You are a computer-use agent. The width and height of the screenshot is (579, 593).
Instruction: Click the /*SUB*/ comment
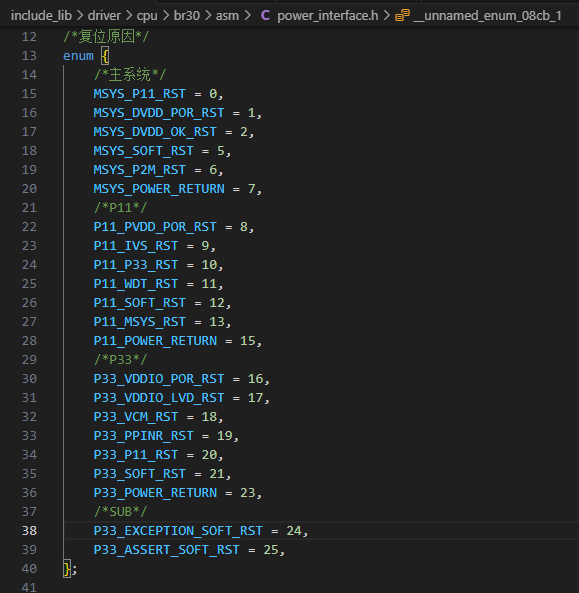point(120,512)
